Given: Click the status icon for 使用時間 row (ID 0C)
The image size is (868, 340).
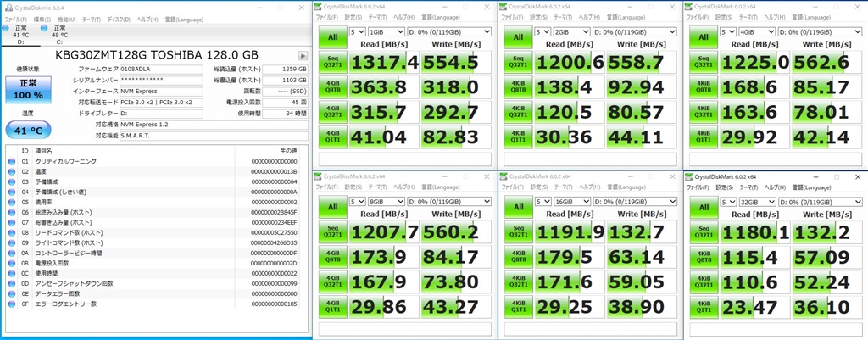Looking at the screenshot, I should [12, 274].
